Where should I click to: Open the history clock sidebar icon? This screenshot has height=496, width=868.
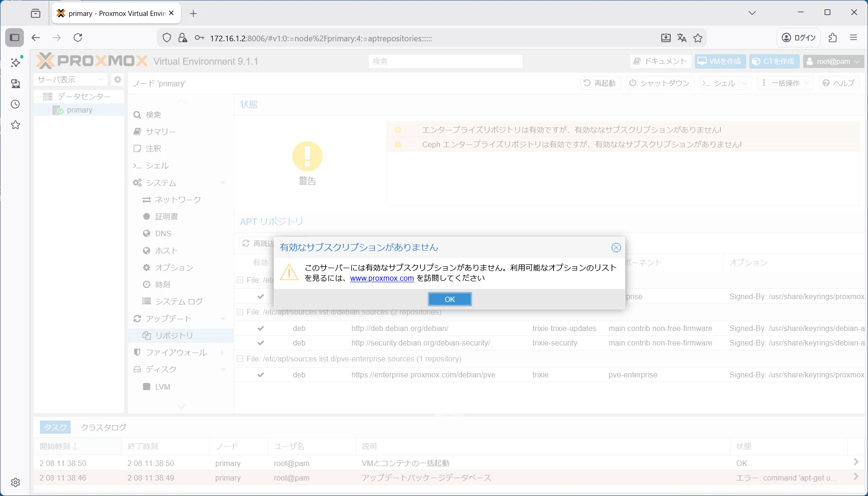coord(15,104)
